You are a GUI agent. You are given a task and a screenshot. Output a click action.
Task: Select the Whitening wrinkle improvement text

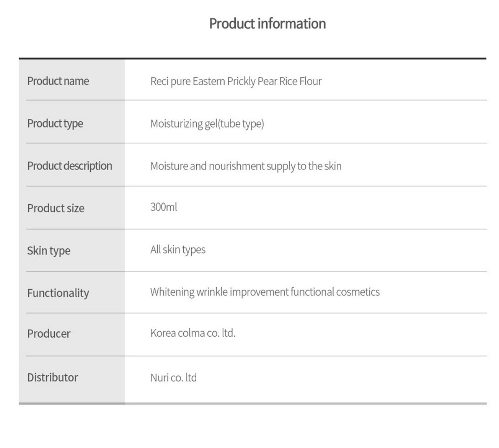[220, 292]
